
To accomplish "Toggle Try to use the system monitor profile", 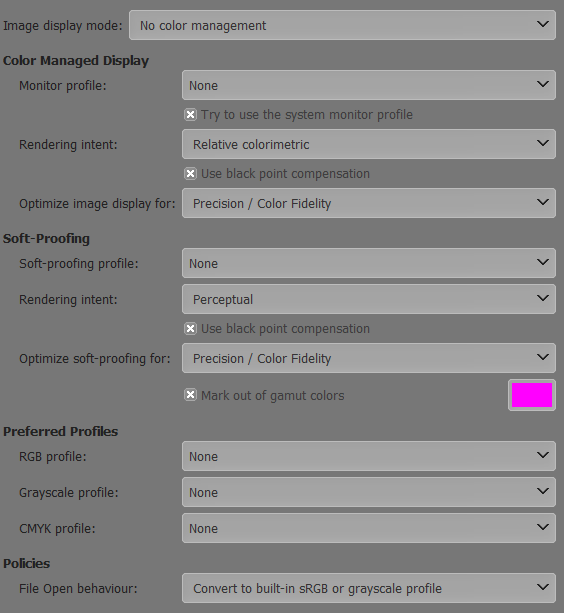I will point(190,115).
